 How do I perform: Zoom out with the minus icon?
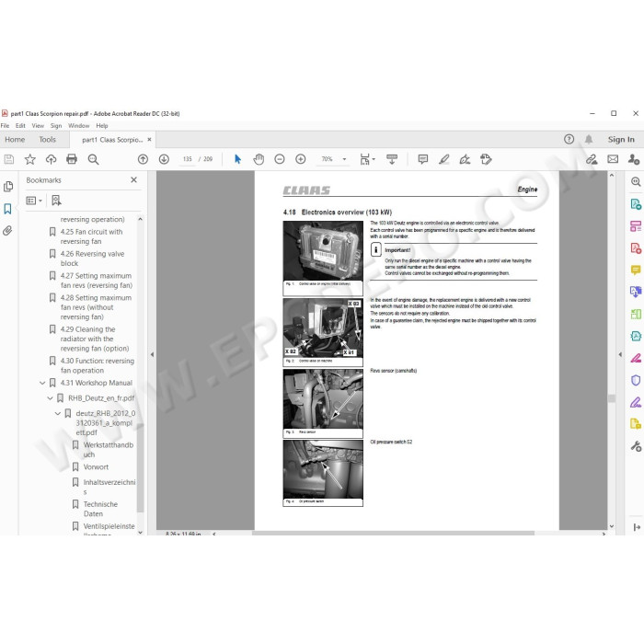(280, 159)
